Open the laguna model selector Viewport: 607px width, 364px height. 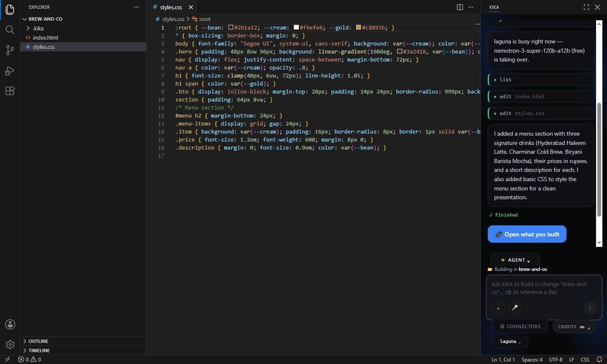(510, 341)
